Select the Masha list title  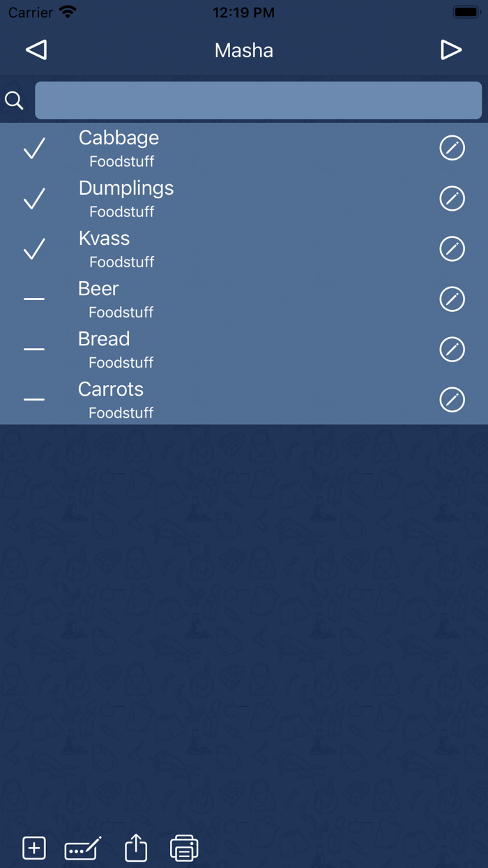(244, 50)
